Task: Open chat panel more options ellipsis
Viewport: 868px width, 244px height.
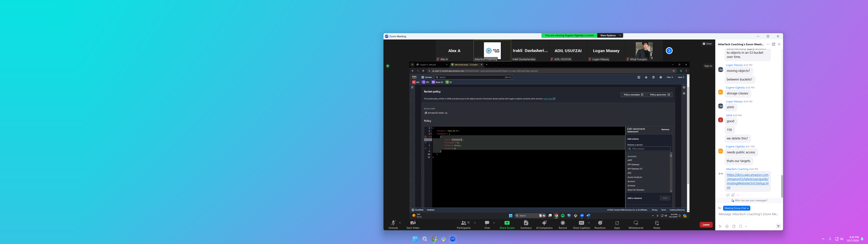Action: pos(768,44)
